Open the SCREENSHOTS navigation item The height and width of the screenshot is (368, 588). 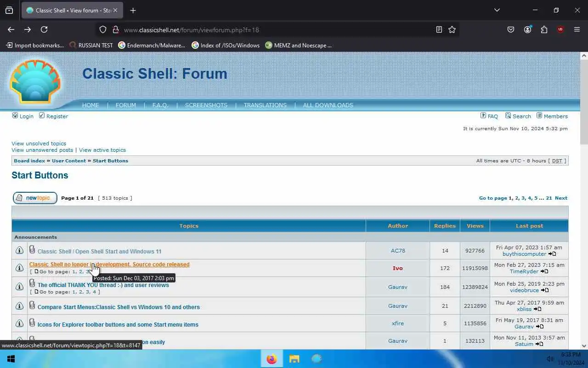pos(206,105)
